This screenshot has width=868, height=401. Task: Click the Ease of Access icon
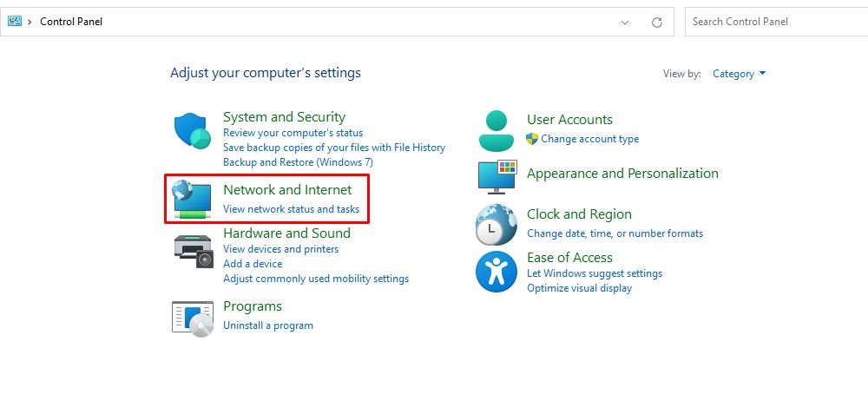[496, 272]
